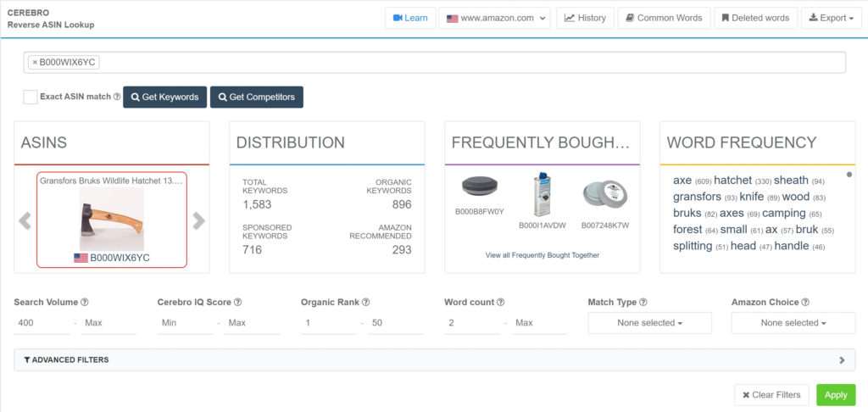Click the Get Keywords button
Image resolution: width=868 pixels, height=412 pixels.
tap(165, 97)
